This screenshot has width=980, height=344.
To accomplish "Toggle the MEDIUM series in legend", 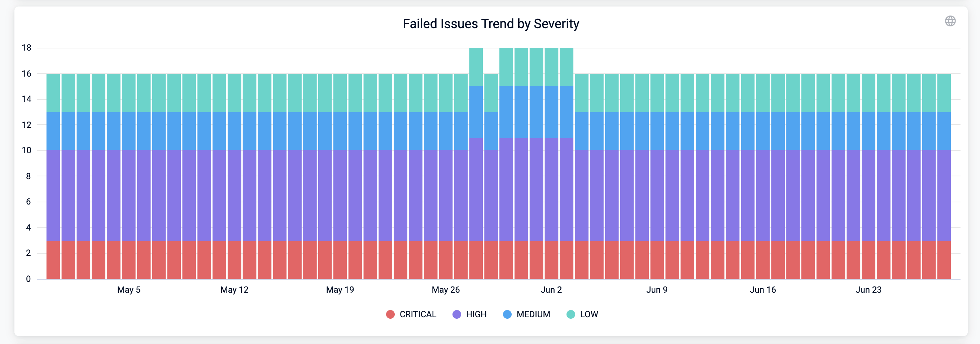I will pos(533,314).
